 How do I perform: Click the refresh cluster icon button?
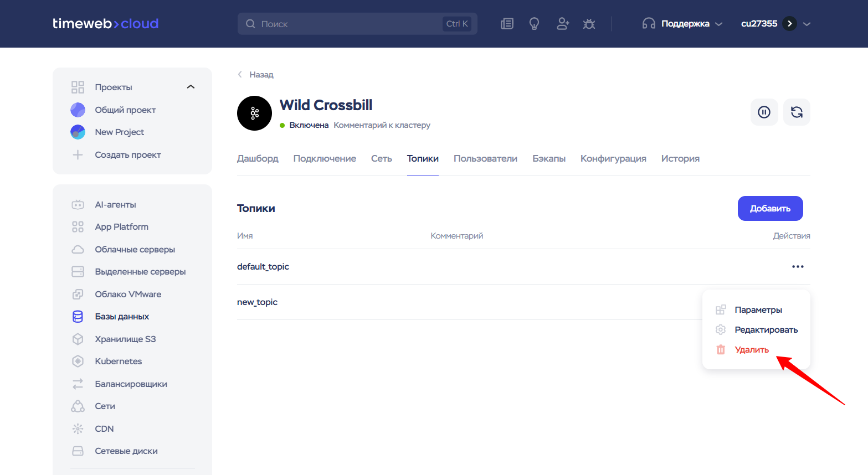[x=797, y=112]
